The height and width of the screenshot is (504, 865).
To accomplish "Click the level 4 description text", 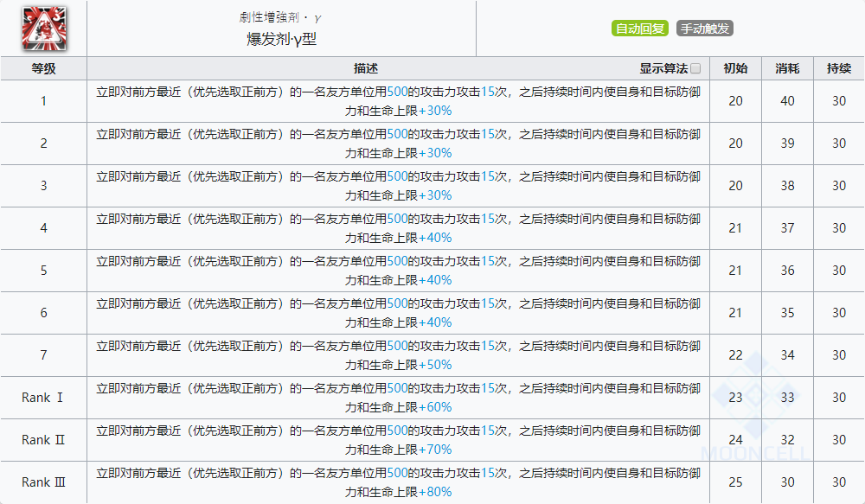I will (398, 228).
